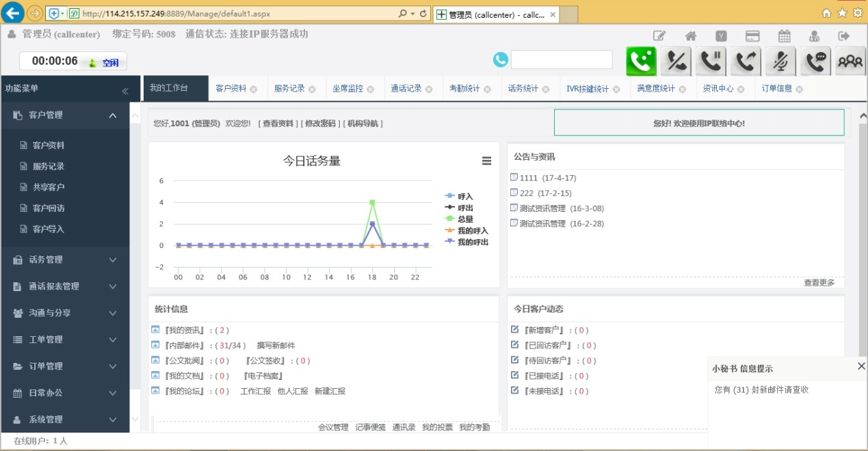
Task: Click the phone number input field
Action: point(561,60)
